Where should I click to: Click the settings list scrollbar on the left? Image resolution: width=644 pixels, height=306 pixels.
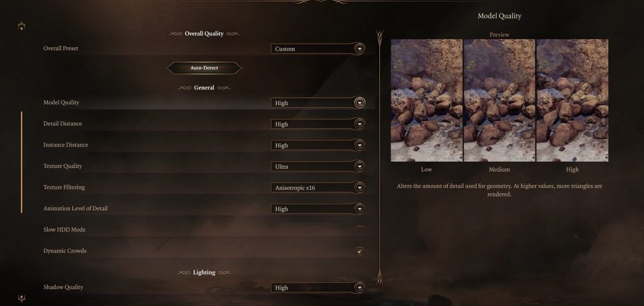pyautogui.click(x=21, y=162)
